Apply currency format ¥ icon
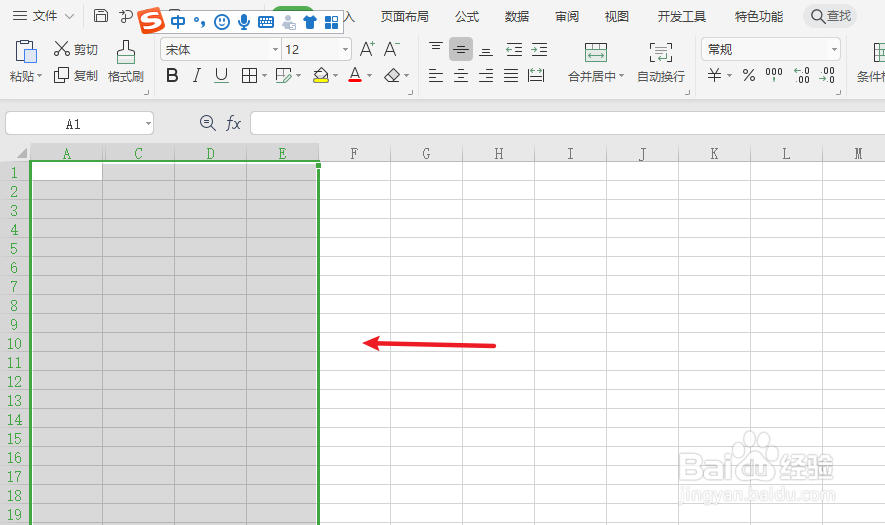This screenshot has height=525, width=885. tap(715, 75)
